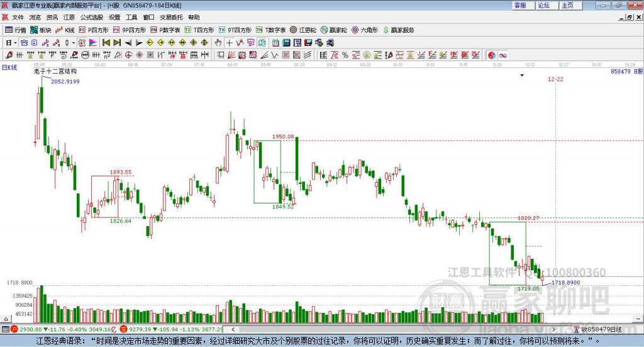This screenshot has width=644, height=347.
Task: Open the P数字表 tool
Action: [165, 30]
